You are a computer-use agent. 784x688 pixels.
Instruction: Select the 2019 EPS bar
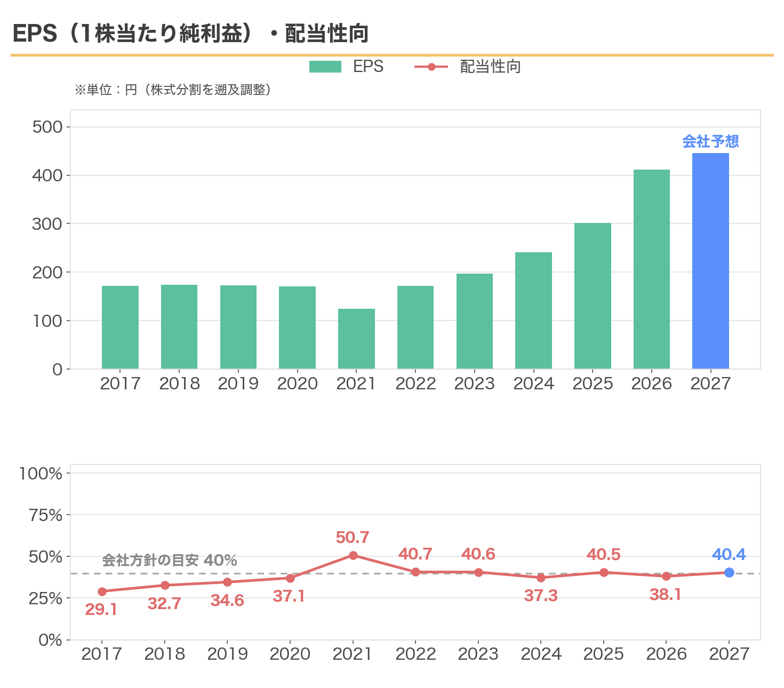238,327
